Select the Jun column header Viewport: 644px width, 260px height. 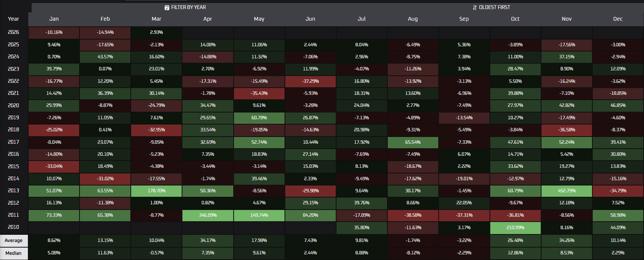[310, 19]
